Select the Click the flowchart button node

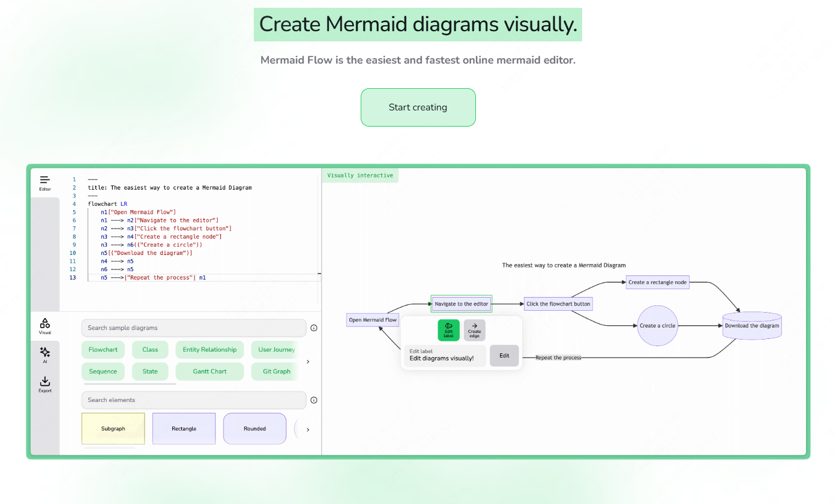(558, 304)
